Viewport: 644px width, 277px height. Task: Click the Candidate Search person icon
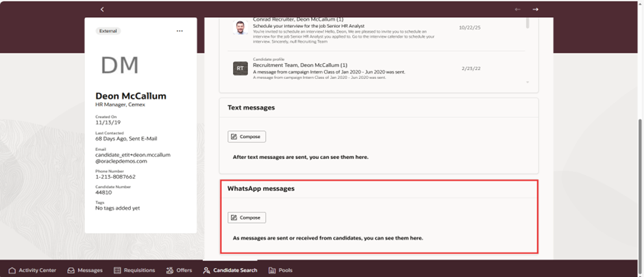[x=206, y=270]
